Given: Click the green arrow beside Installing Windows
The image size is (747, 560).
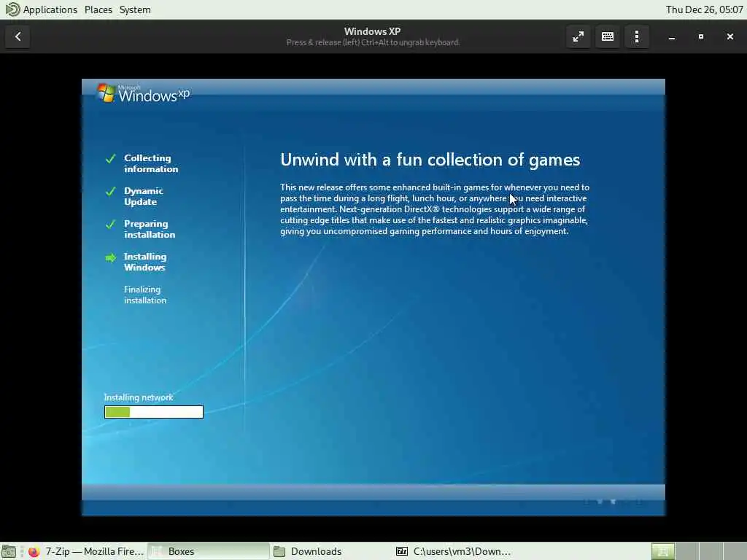Looking at the screenshot, I should coord(111,257).
